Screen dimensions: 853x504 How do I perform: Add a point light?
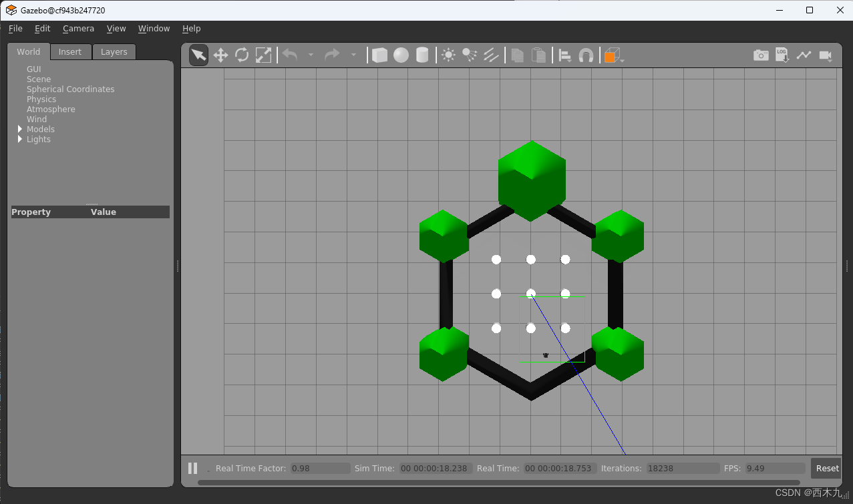pos(448,55)
